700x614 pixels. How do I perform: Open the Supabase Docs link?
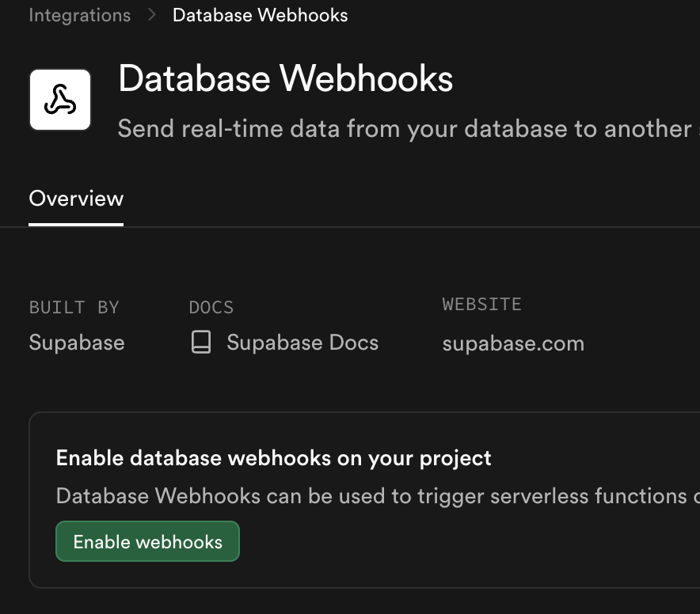click(302, 343)
